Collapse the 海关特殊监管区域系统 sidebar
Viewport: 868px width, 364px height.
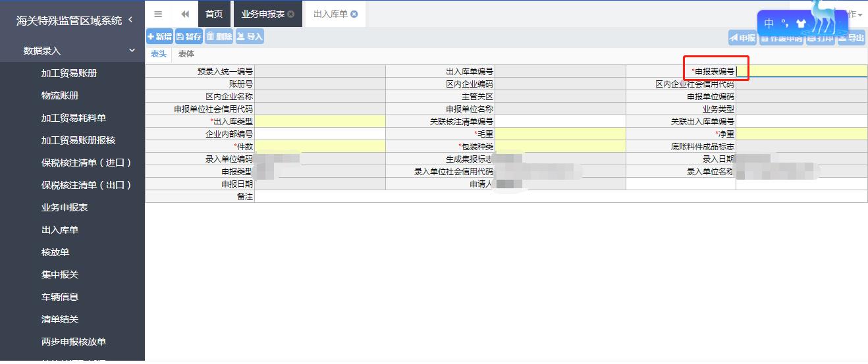click(x=130, y=20)
